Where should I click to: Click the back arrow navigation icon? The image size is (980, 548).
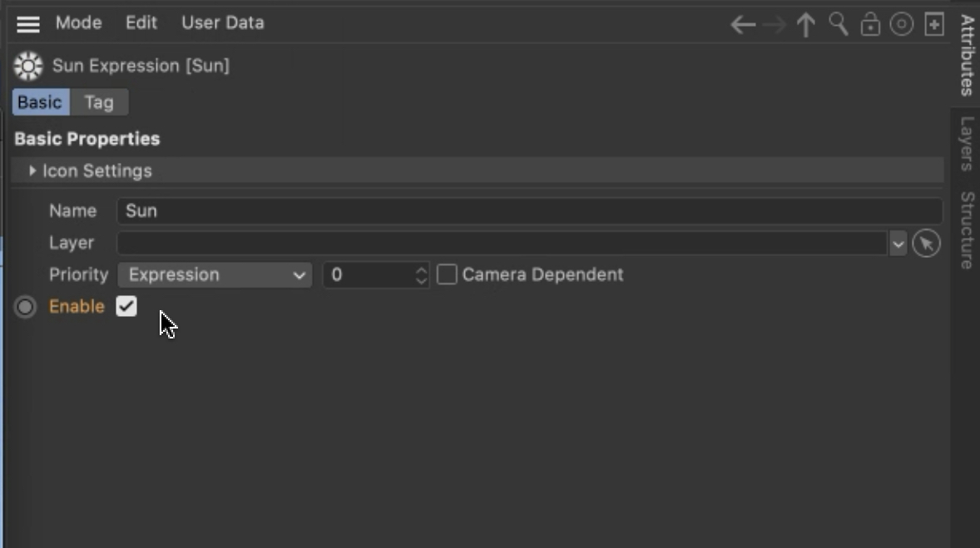coord(742,25)
